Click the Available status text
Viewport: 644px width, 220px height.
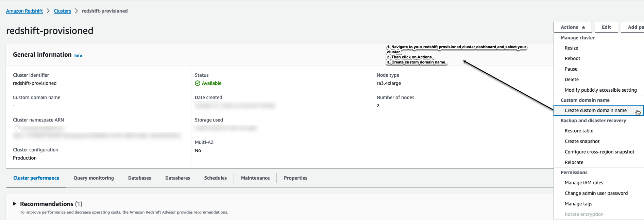point(211,83)
